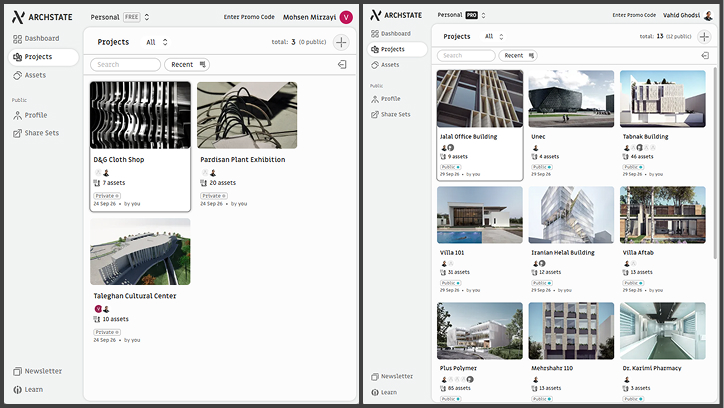Click Public badge on Villa Aftab
Image resolution: width=724 pixels, height=408 pixels.
[x=633, y=283]
